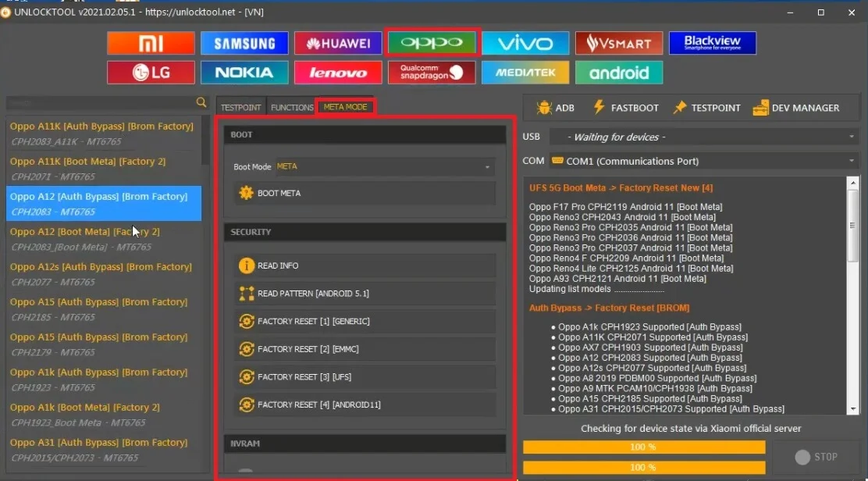Click the search magnifier icon
868x481 pixels.
click(x=201, y=102)
